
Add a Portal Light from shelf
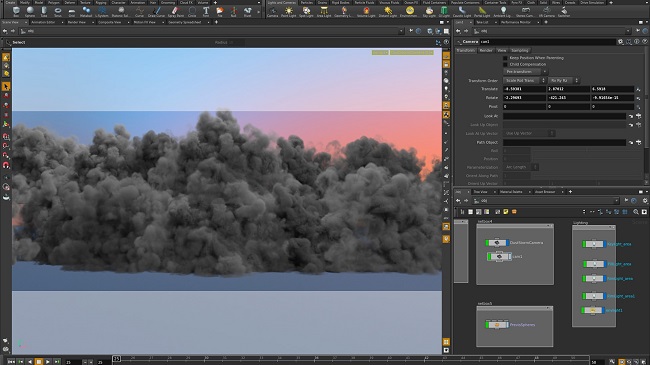482,12
